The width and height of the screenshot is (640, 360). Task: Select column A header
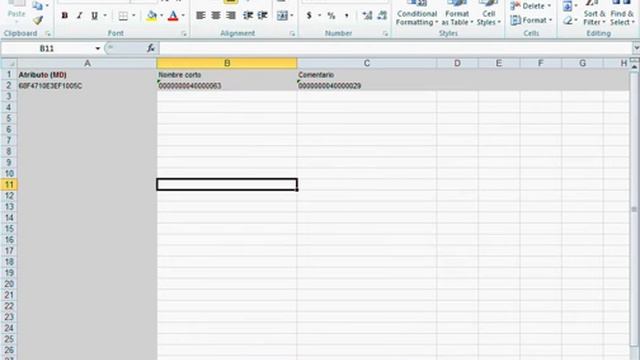[87, 63]
